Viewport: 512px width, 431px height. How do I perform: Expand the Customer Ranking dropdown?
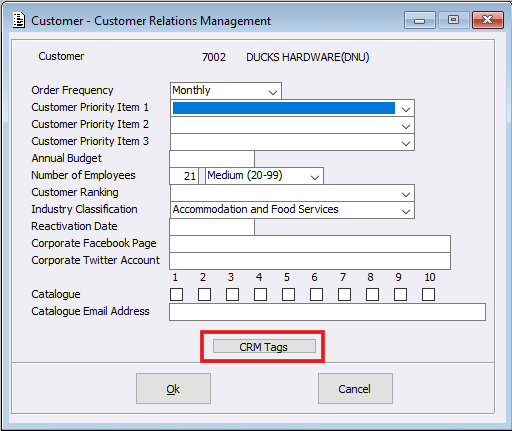292,193
